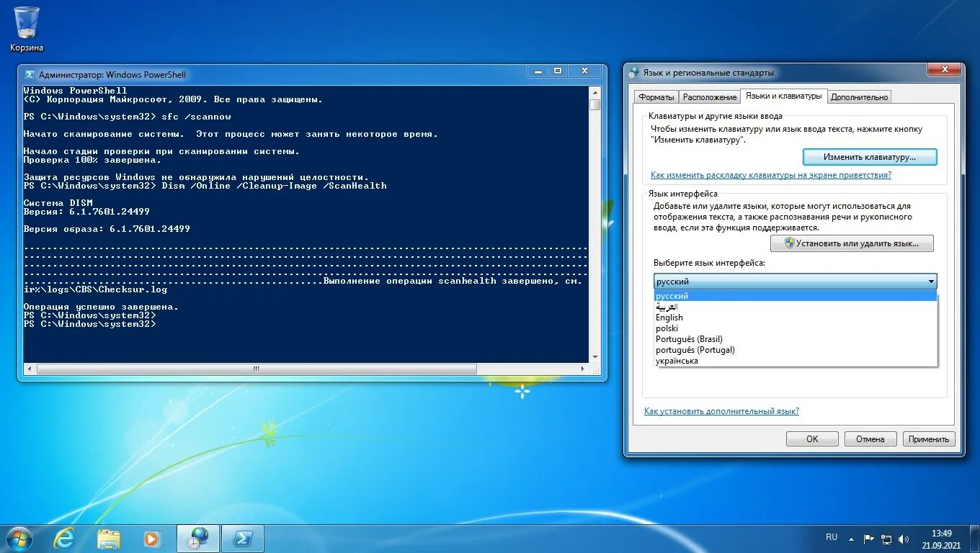The width and height of the screenshot is (980, 553).
Task: Choose Arabic in the language list
Action: point(796,307)
